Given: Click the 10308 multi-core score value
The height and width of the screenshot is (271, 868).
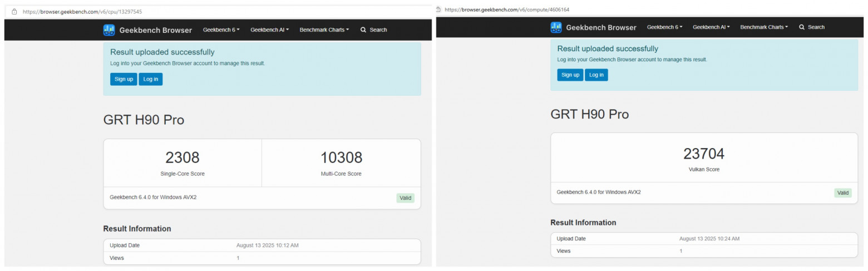Looking at the screenshot, I should pos(341,157).
